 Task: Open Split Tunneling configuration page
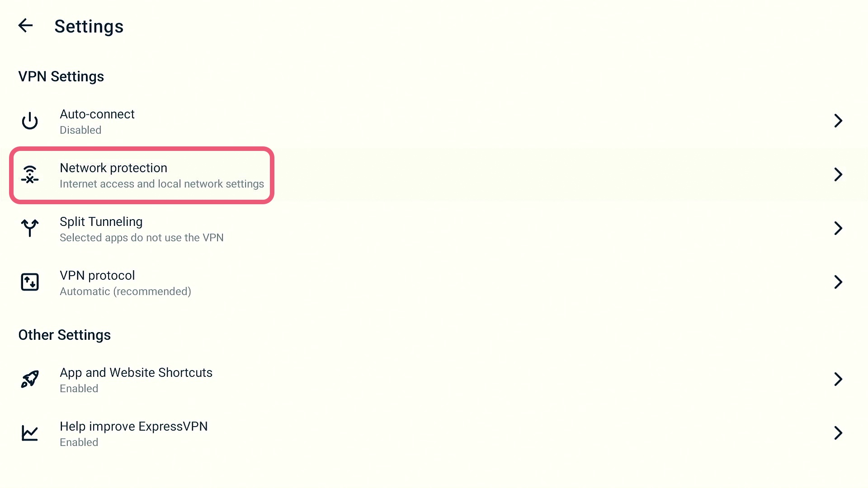(x=434, y=228)
